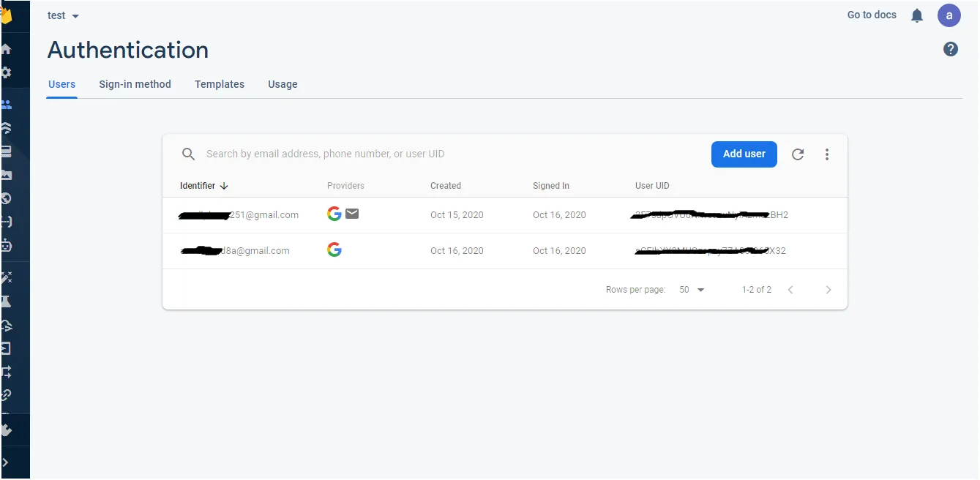This screenshot has height=480, width=980.
Task: Click the Oct 15, 2020 created date
Action: (457, 215)
